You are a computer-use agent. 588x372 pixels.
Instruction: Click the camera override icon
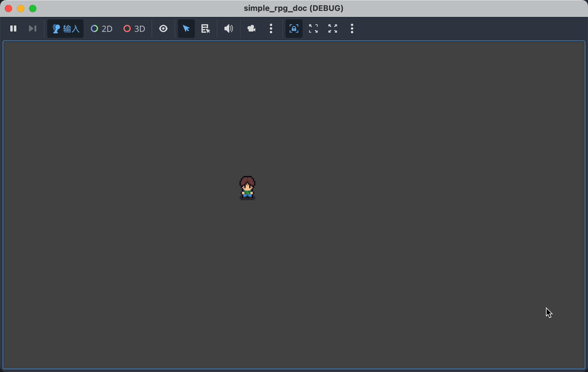click(x=252, y=29)
